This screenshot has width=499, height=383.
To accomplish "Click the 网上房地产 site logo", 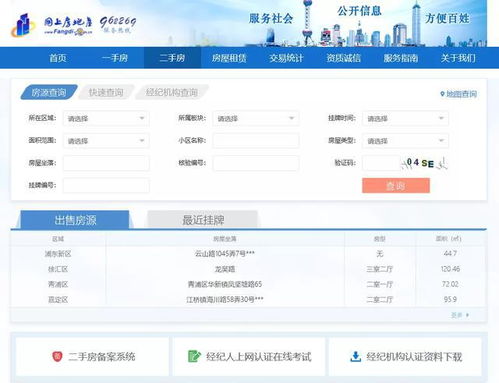I will pyautogui.click(x=52, y=25).
